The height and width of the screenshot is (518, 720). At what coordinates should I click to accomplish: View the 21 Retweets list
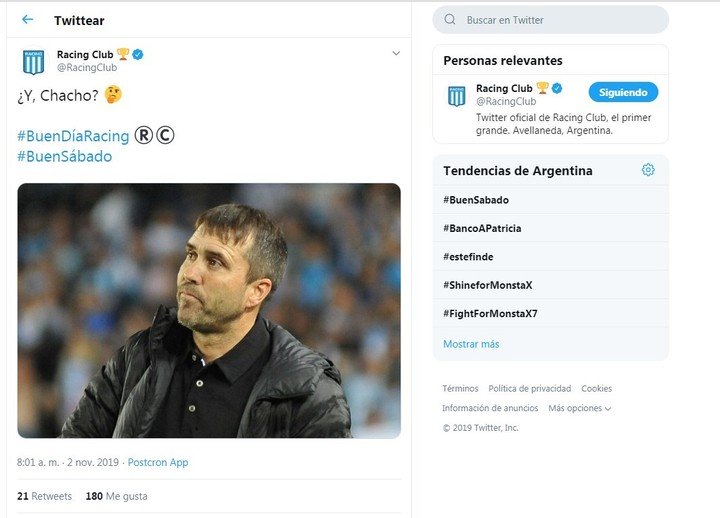click(43, 496)
